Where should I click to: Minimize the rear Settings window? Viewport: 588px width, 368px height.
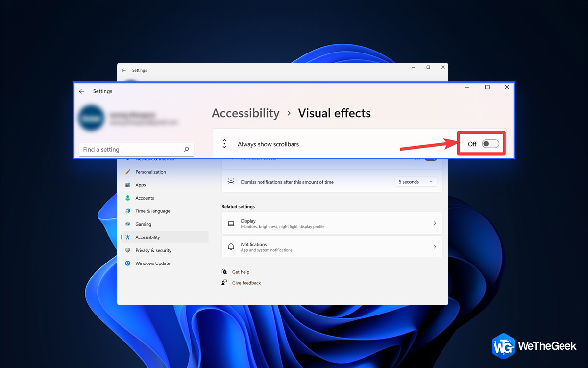pos(414,67)
